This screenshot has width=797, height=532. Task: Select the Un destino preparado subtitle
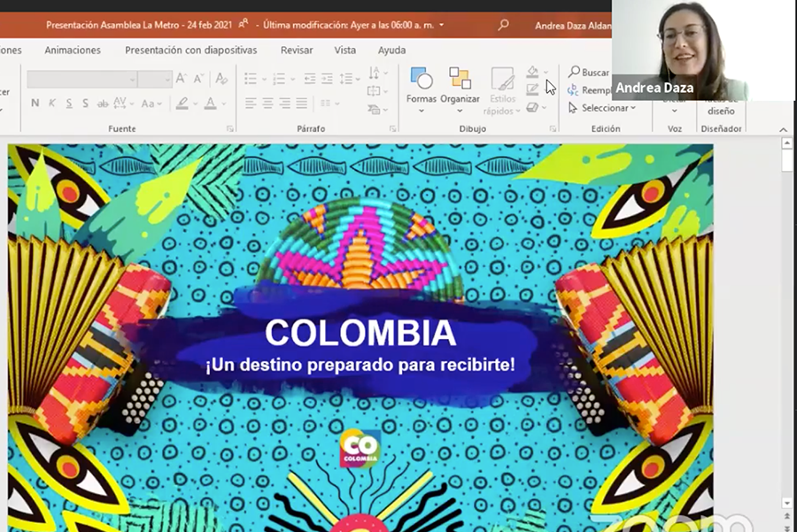click(360, 365)
